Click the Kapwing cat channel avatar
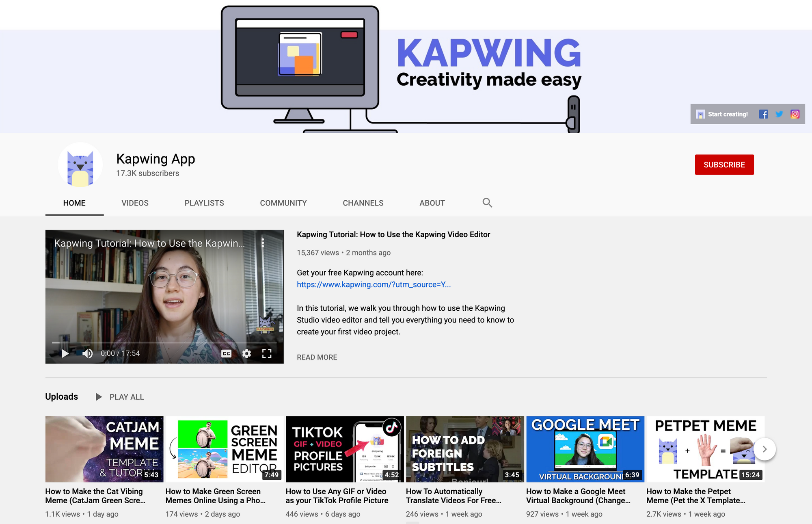Screen dimensions: 812x524 pyautogui.click(x=80, y=165)
